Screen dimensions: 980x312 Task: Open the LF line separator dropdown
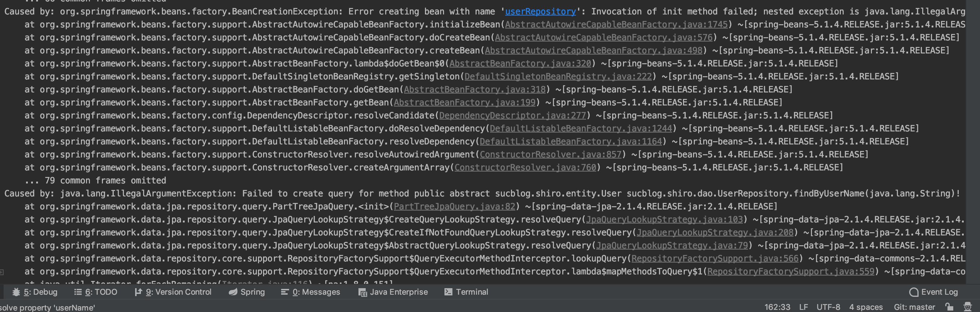804,307
